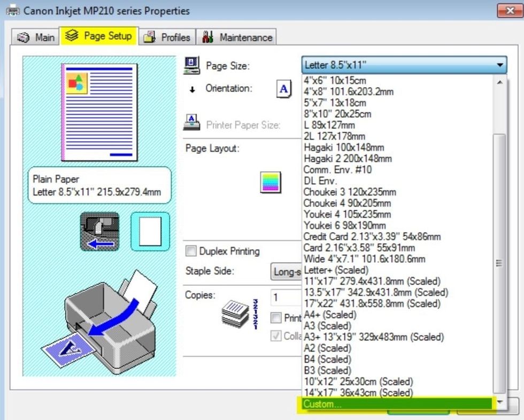
Task: Click the page size list scrollbar
Action: (x=498, y=262)
